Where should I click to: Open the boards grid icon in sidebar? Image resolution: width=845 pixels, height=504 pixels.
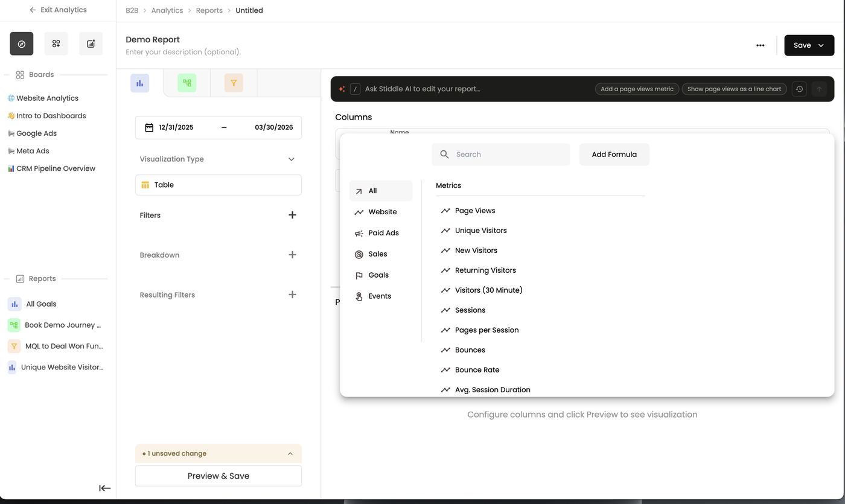click(56, 43)
